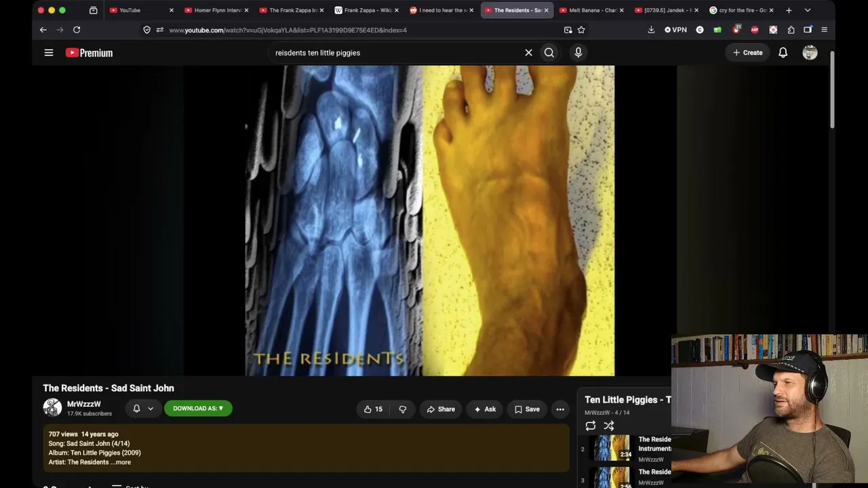Viewport: 868px width, 488px height.
Task: Switch to the Frank Zappa Wikipedia tab
Action: point(367,10)
